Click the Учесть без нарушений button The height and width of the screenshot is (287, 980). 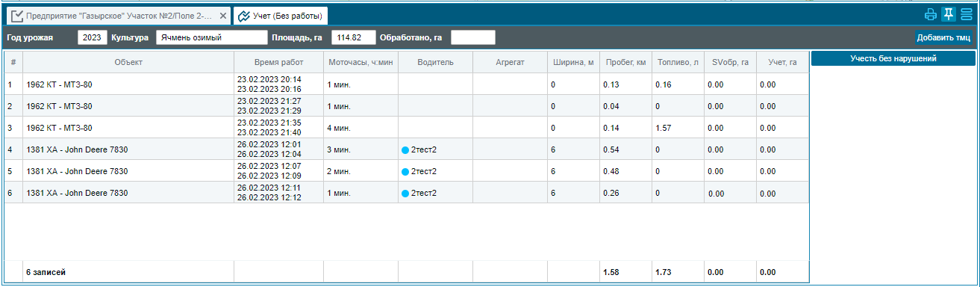[893, 58]
